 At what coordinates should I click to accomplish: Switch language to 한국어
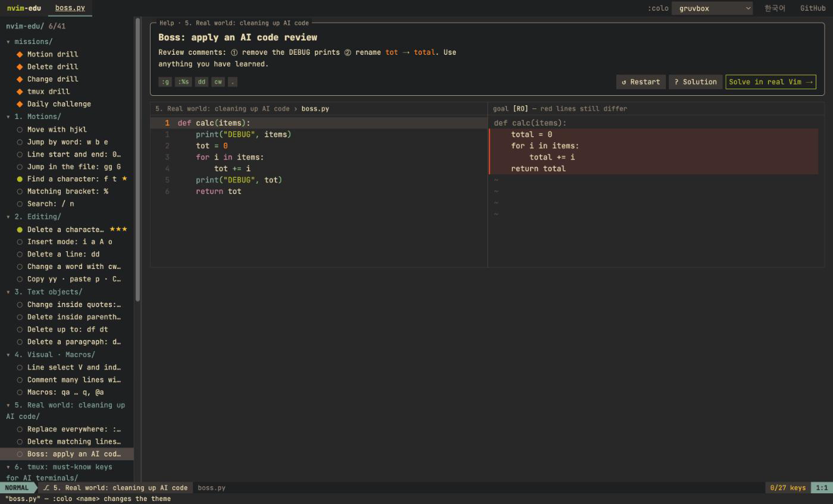(775, 8)
